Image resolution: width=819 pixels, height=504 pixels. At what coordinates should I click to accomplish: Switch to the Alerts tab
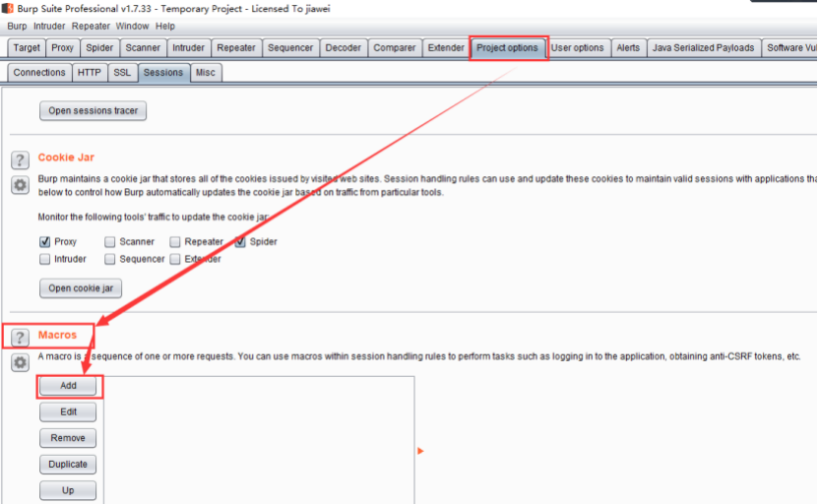click(x=628, y=47)
